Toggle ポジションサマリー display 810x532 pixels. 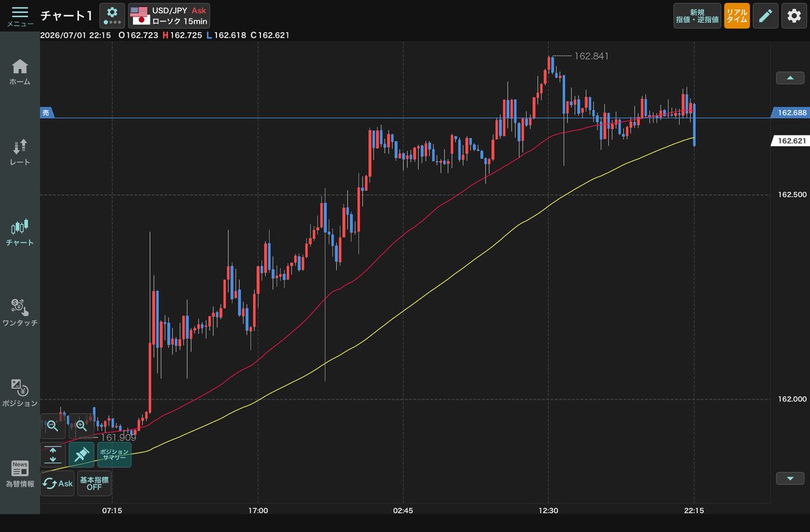pos(114,455)
